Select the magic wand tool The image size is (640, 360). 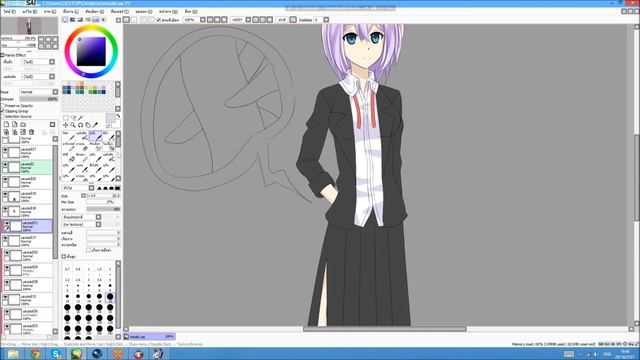point(80,118)
